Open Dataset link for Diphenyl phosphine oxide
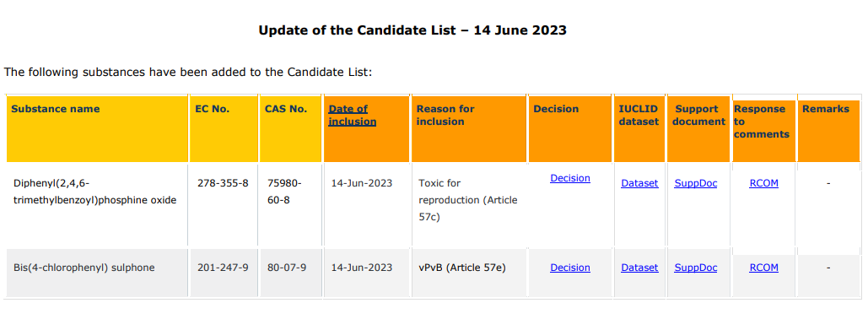Image resolution: width=868 pixels, height=330 pixels. (x=639, y=183)
